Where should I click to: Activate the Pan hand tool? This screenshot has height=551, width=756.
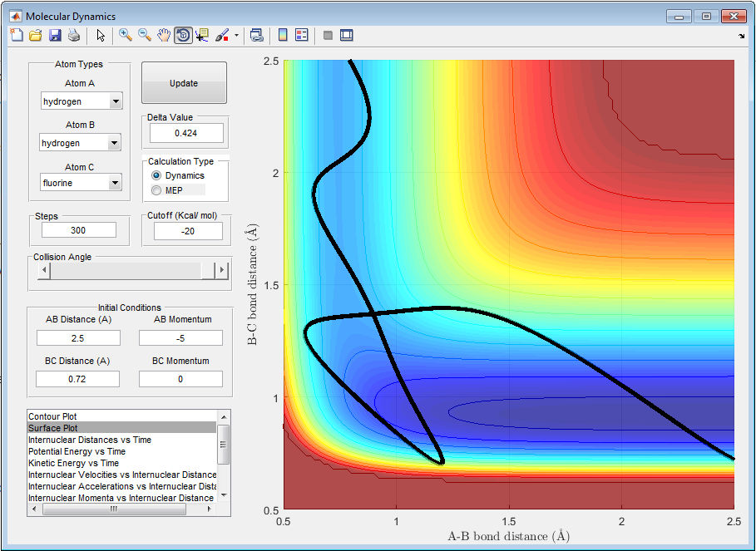coord(164,35)
